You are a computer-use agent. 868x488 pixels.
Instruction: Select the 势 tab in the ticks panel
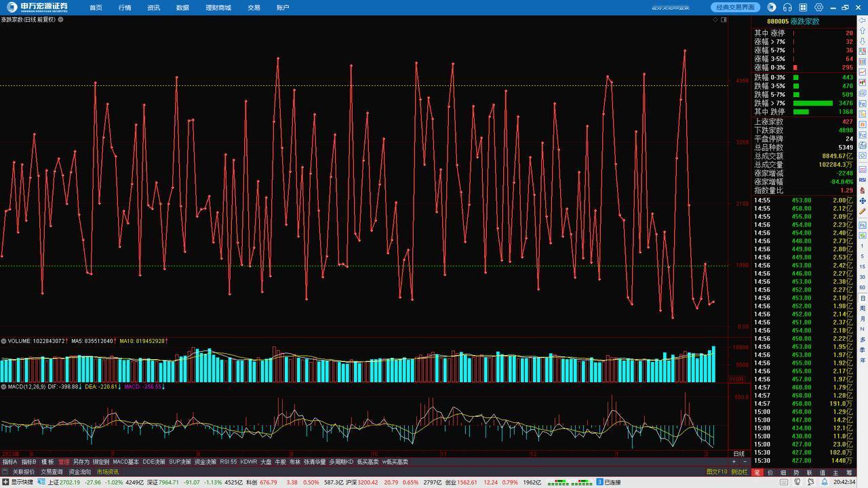pos(797,472)
